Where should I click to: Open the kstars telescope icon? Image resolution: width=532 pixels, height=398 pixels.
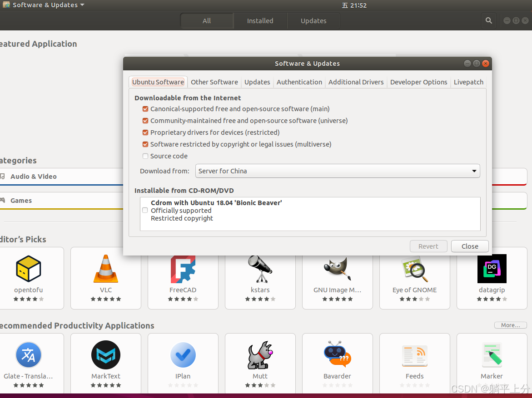pos(260,269)
